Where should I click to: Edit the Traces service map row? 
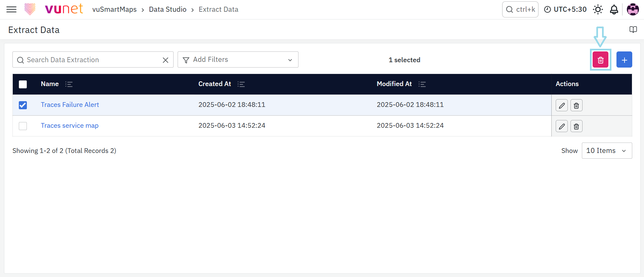coord(562,126)
